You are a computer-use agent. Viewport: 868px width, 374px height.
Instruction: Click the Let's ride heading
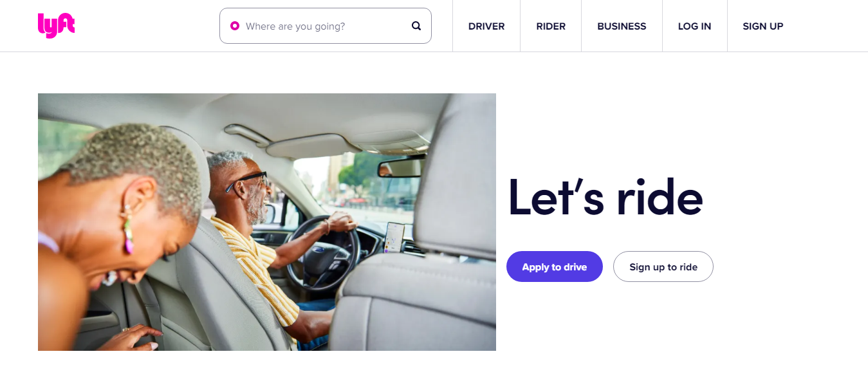[x=605, y=196]
